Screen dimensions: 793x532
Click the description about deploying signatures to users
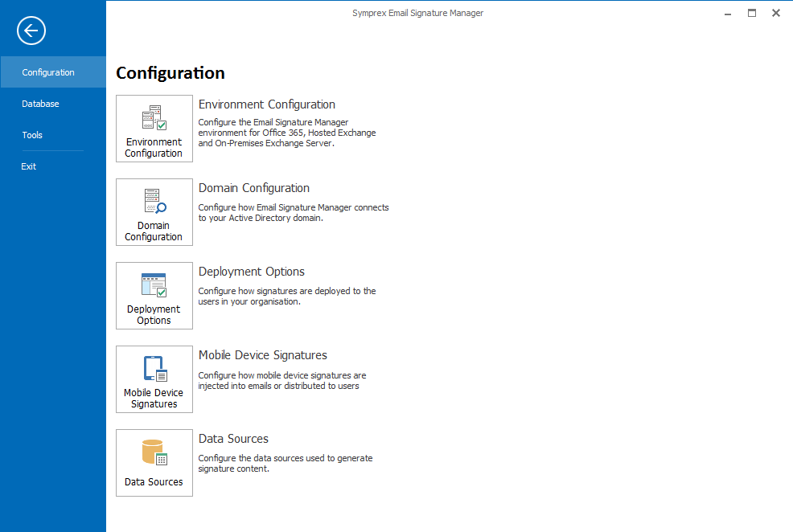(287, 296)
